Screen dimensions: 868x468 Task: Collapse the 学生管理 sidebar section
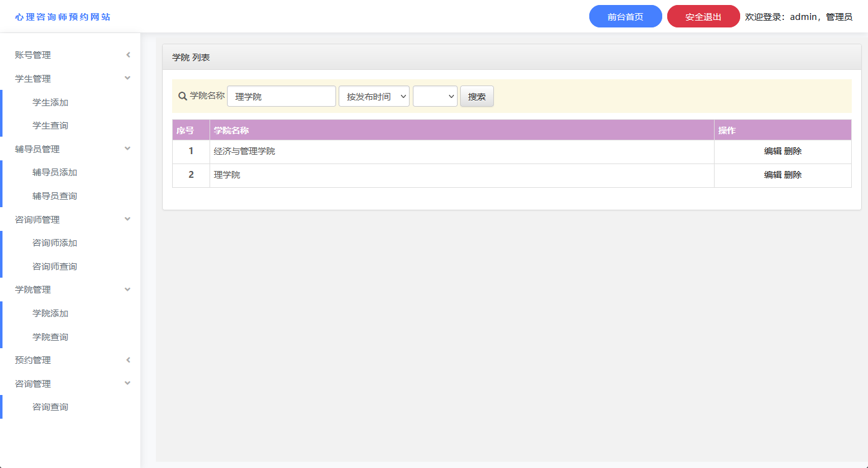tap(70, 79)
